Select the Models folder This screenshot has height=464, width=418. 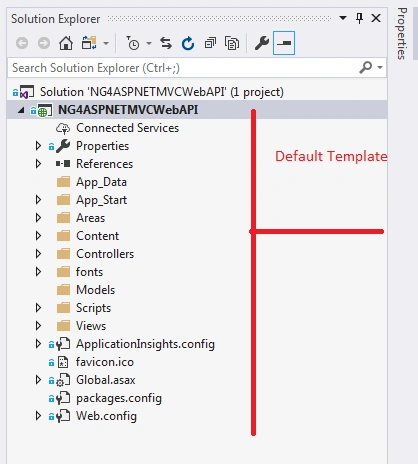pos(95,290)
